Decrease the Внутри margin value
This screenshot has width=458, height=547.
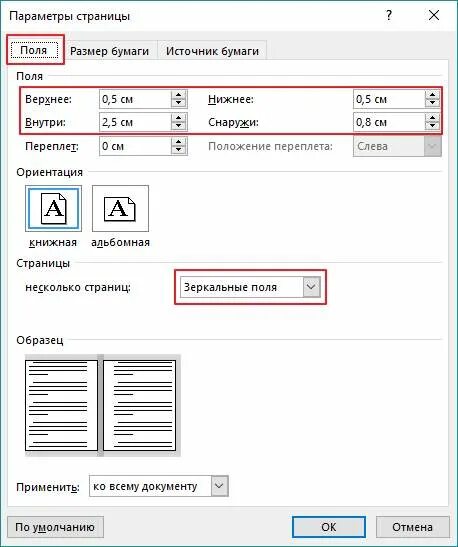tap(179, 126)
